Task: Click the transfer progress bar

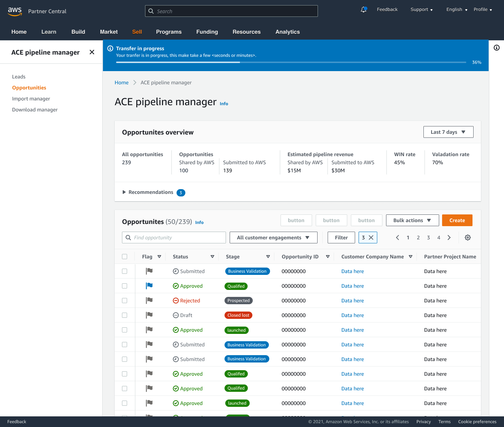Action: pos(291,62)
